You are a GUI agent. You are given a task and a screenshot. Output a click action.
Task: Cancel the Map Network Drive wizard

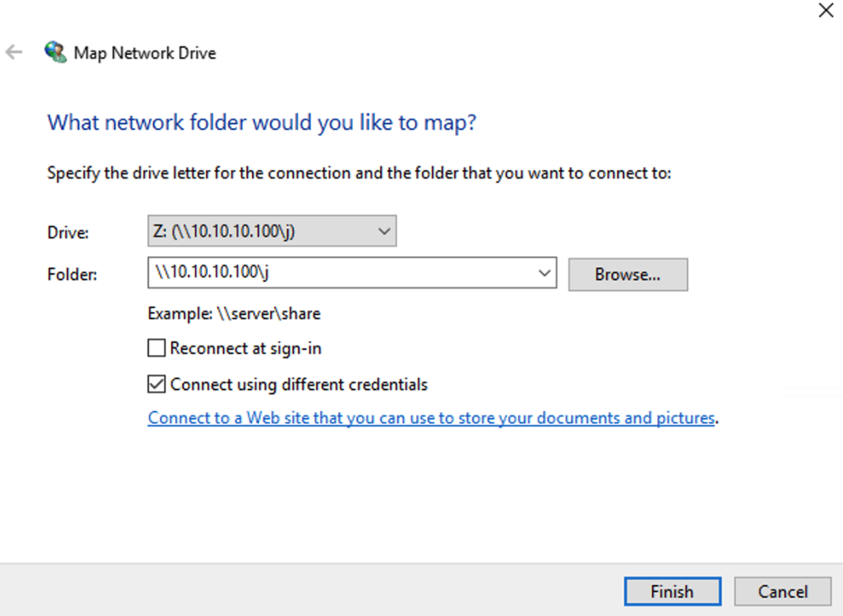(x=783, y=591)
